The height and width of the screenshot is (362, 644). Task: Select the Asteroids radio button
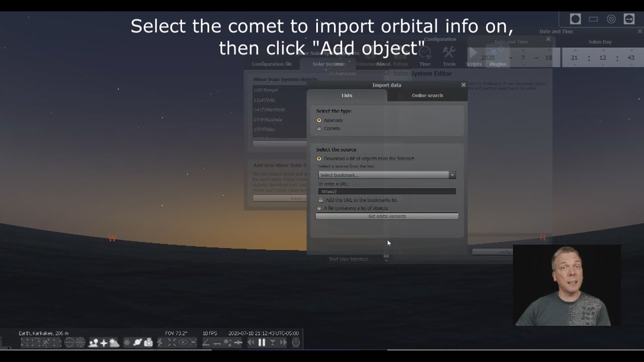pyautogui.click(x=319, y=120)
